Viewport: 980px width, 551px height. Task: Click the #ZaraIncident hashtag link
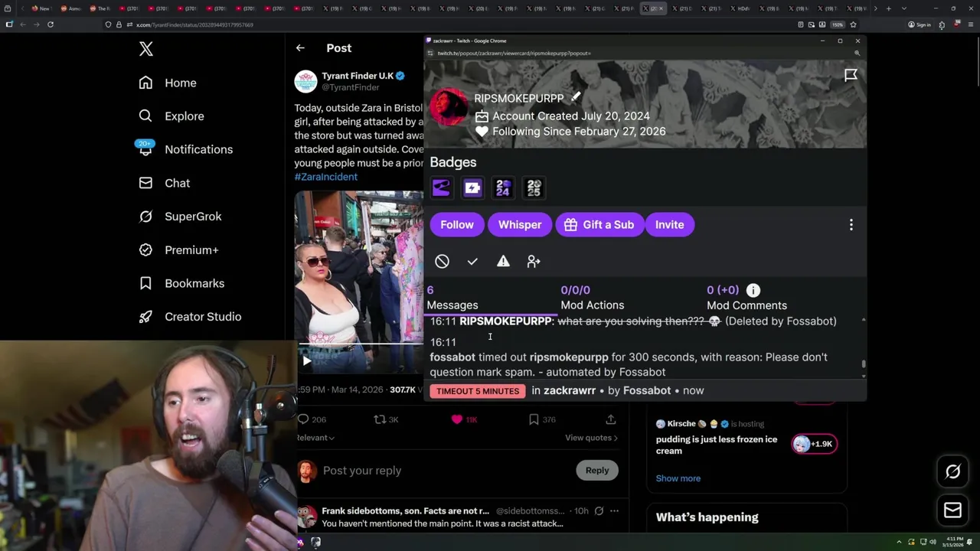pos(325,177)
